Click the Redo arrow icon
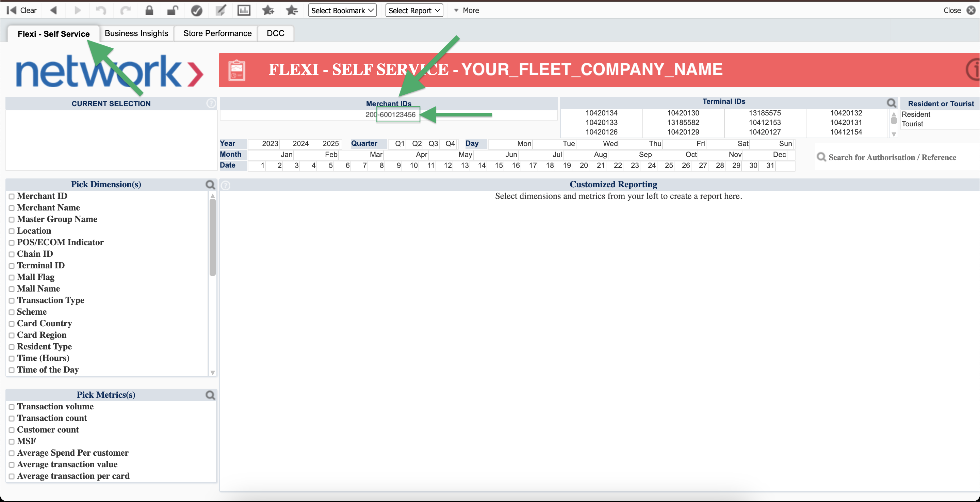980x502 pixels. 126,10
